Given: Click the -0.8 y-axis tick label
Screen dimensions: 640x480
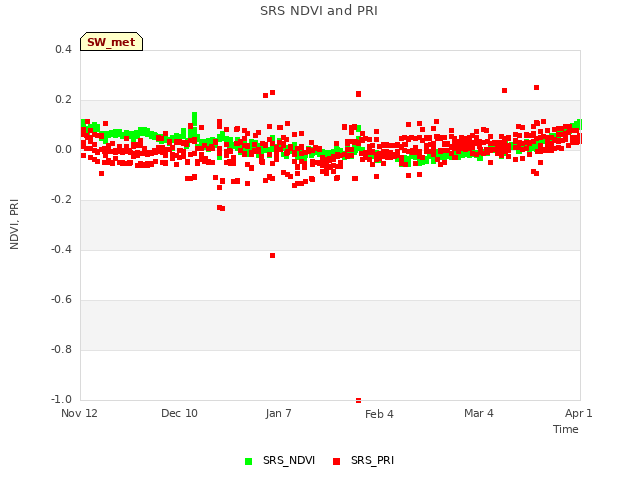Looking at the screenshot, I should click(61, 349).
